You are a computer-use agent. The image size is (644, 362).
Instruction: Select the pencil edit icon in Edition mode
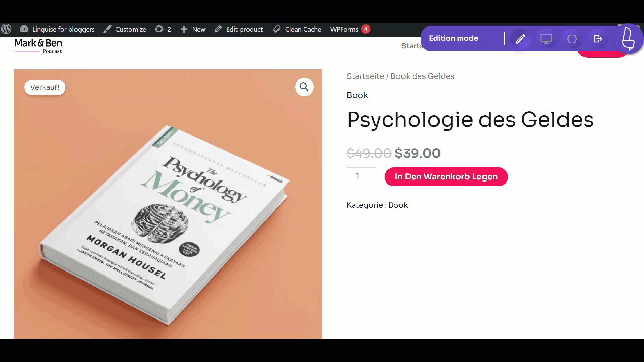coord(520,39)
